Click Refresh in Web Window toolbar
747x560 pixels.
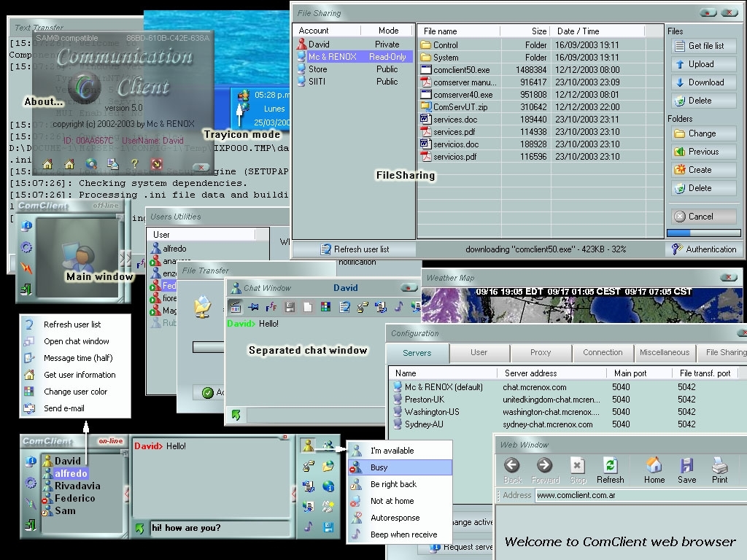[x=611, y=470]
